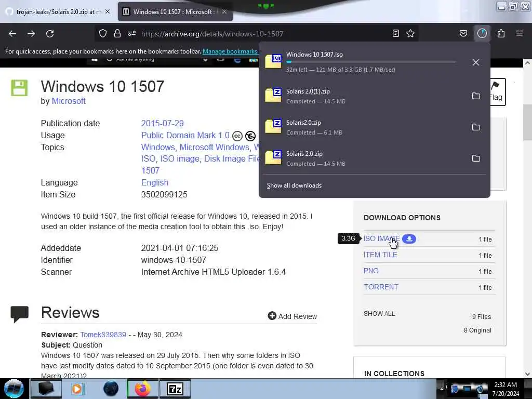Click the 8 Original count
This screenshot has width=532, height=399.
477,330
